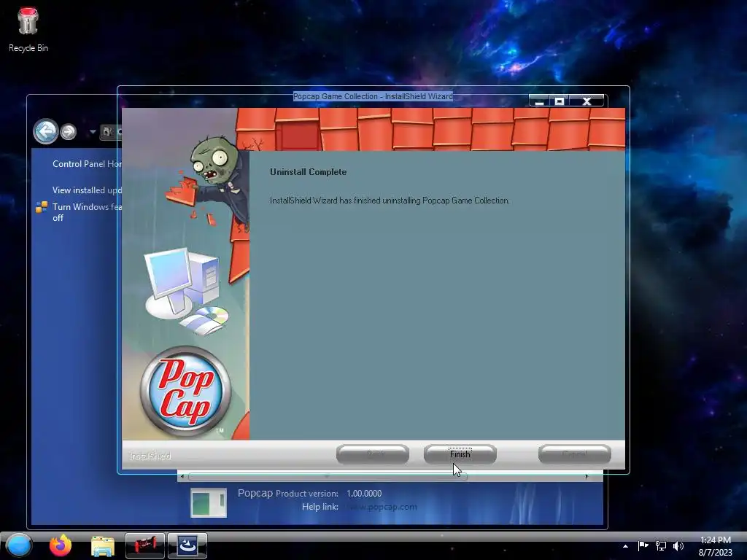Image resolution: width=747 pixels, height=560 pixels.
Task: Open network status tray icon
Action: (x=661, y=546)
